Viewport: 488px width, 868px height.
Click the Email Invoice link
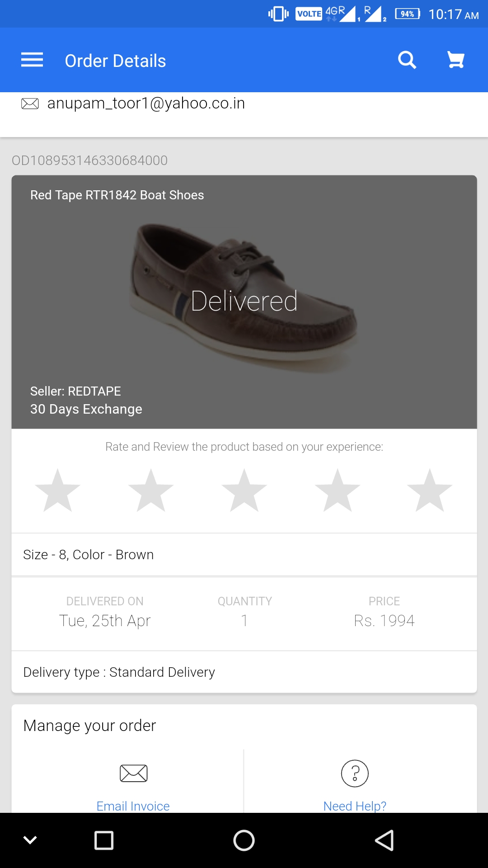[133, 806]
